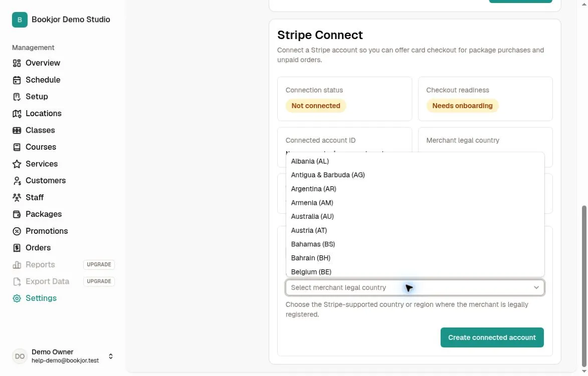Pick Bahamas (BS) in the dropdown
Image resolution: width=588 pixels, height=376 pixels.
click(x=415, y=244)
